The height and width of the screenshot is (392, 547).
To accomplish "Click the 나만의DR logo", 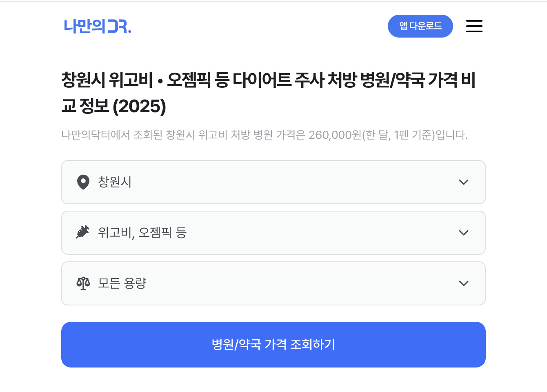I will point(97,27).
